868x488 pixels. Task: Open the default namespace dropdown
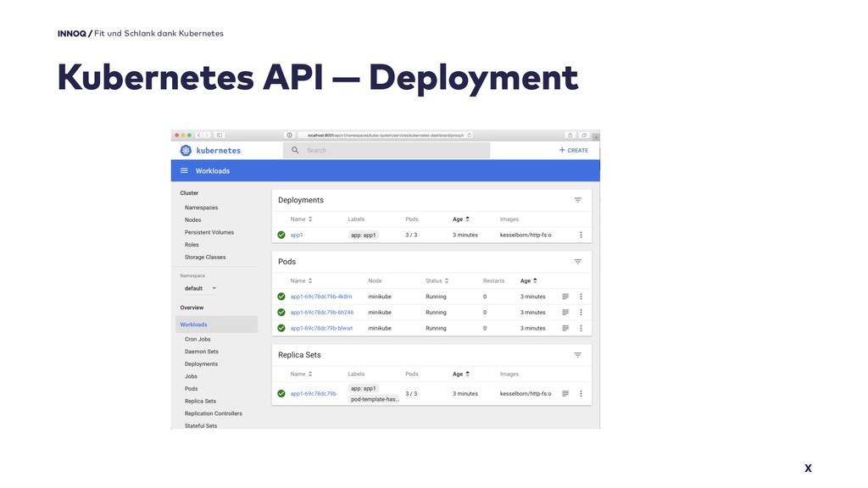click(x=200, y=288)
